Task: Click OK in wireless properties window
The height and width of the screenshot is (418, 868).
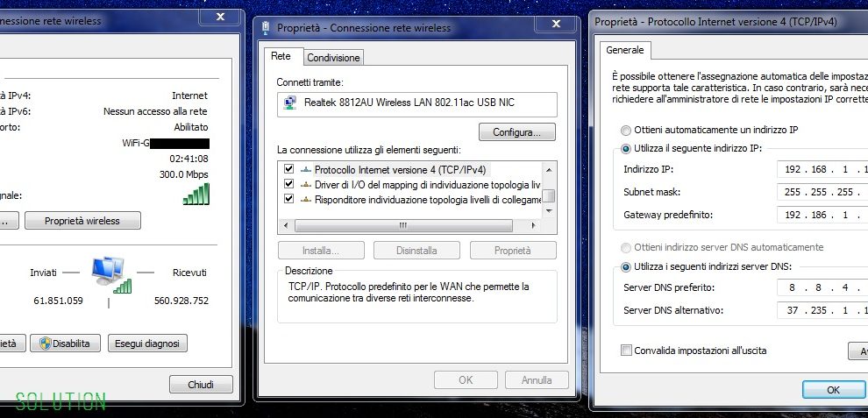Action: [466, 379]
